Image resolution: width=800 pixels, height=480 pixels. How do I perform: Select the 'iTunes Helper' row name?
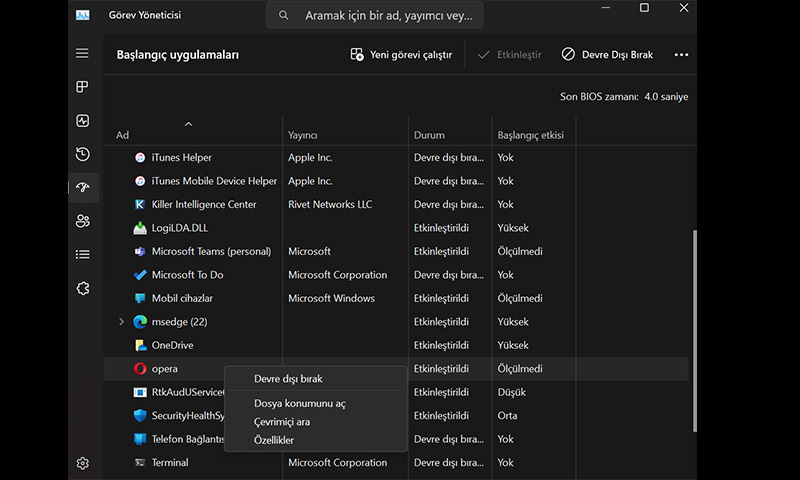182,158
